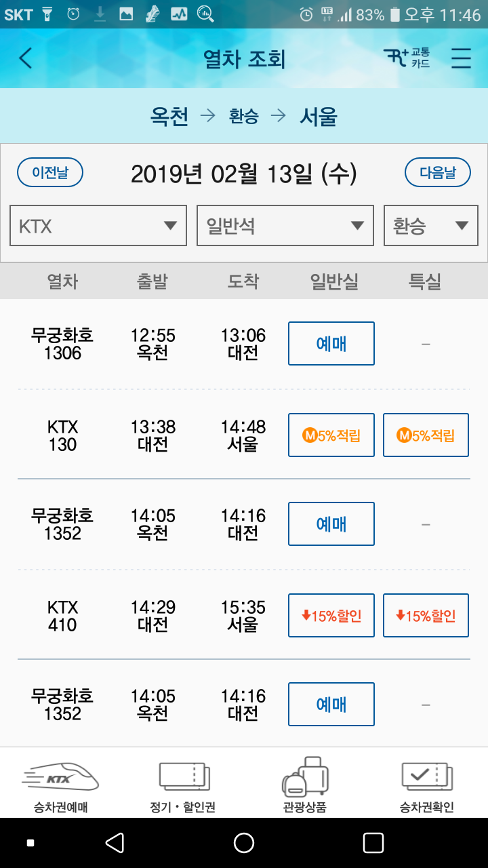
Task: Tap the R+ 교통카드 icon
Action: (x=407, y=58)
